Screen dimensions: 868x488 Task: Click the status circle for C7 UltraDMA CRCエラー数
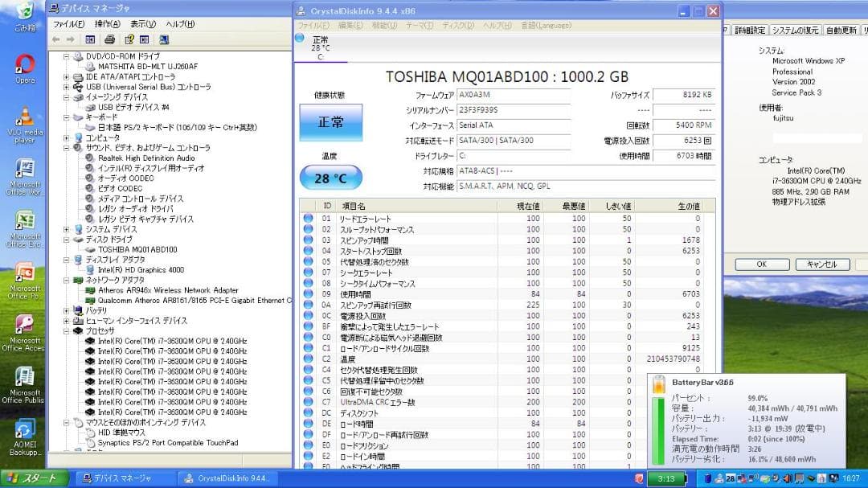309,402
